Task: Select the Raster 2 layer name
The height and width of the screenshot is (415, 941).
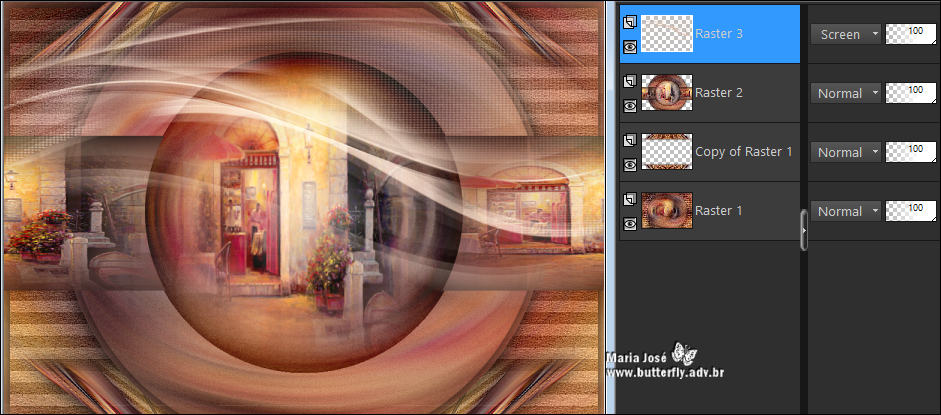Action: pyautogui.click(x=718, y=92)
